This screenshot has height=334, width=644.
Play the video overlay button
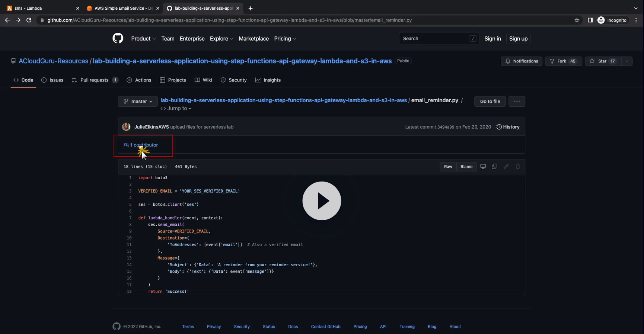322,201
